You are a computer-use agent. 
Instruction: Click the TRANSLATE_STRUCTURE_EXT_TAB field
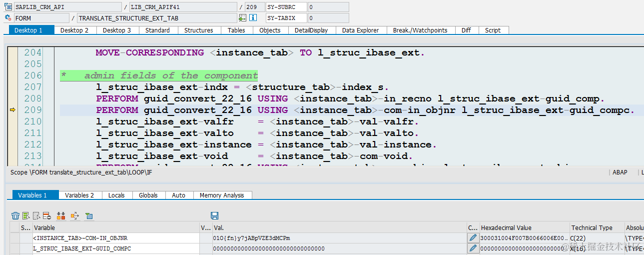click(x=157, y=18)
